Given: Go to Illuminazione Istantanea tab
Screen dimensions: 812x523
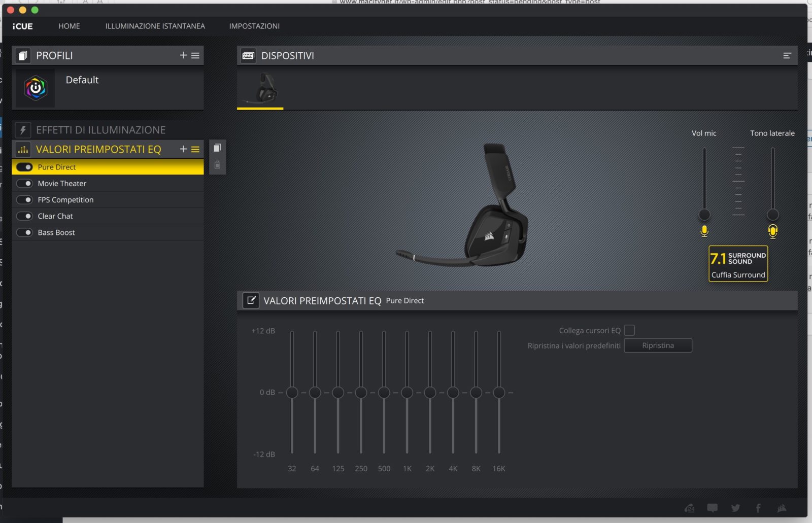Looking at the screenshot, I should click(x=155, y=26).
